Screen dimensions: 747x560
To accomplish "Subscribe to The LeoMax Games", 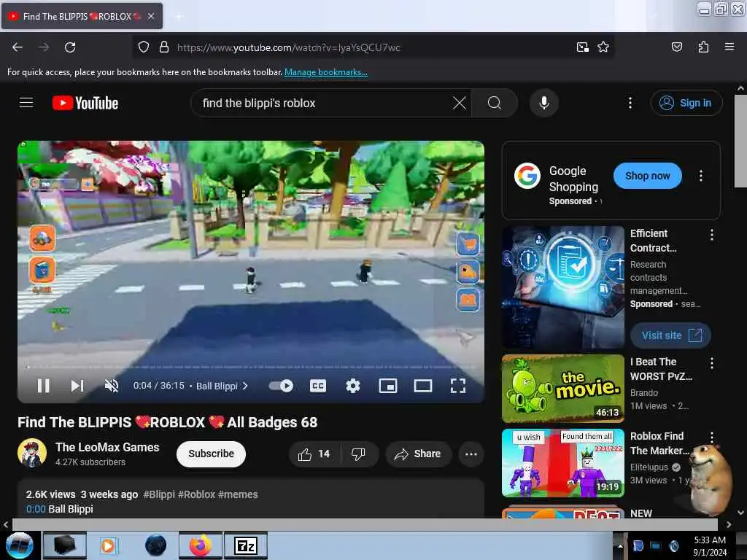I will [x=211, y=454].
